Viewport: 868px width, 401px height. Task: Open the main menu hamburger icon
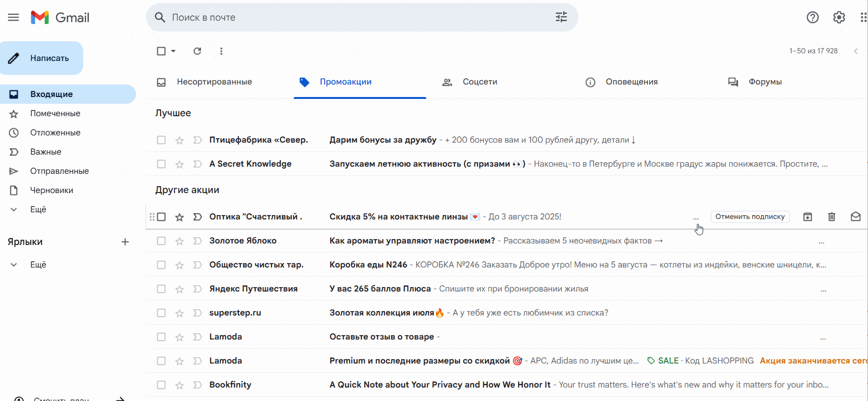(x=13, y=17)
